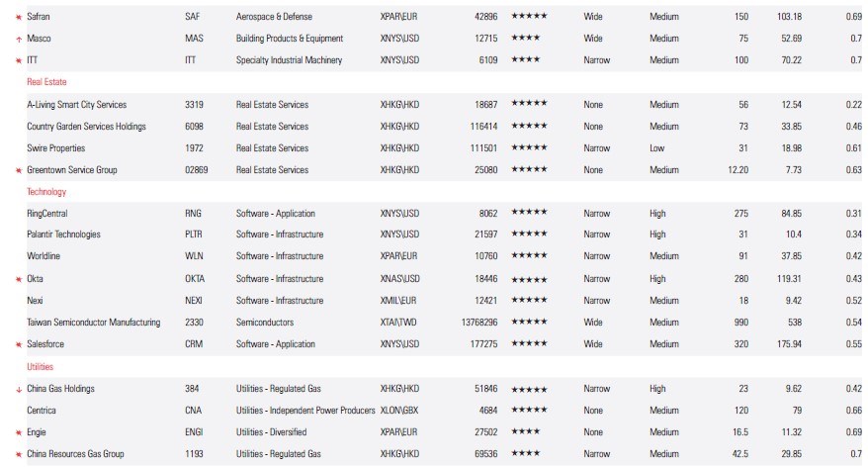Click the red marker next to Greentown Service Group
The height and width of the screenshot is (467, 868).
click(19, 170)
